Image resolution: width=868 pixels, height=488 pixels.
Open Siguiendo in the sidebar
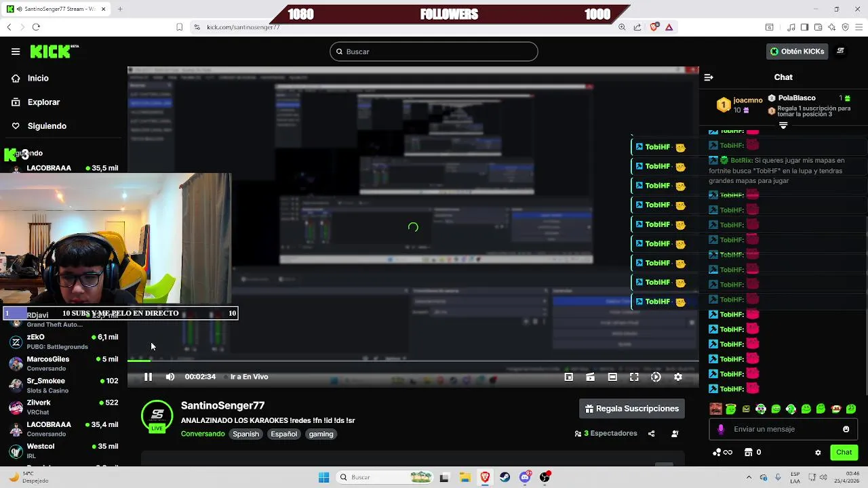[47, 126]
